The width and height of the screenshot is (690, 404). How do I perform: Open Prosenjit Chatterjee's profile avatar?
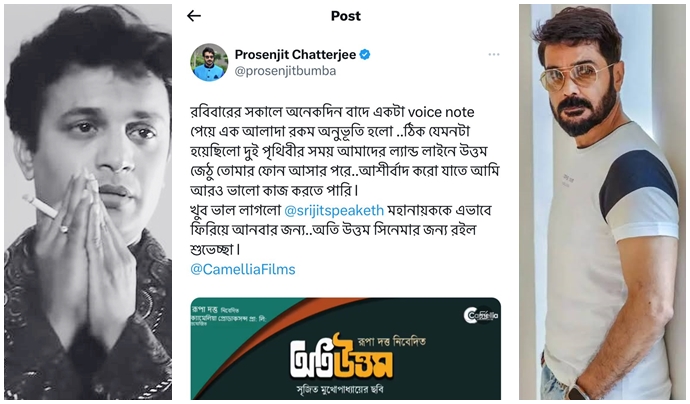pyautogui.click(x=209, y=62)
